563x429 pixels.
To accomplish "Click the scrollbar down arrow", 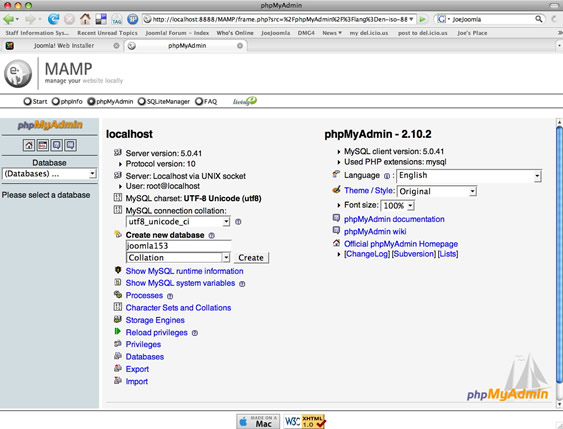I will click(x=559, y=405).
